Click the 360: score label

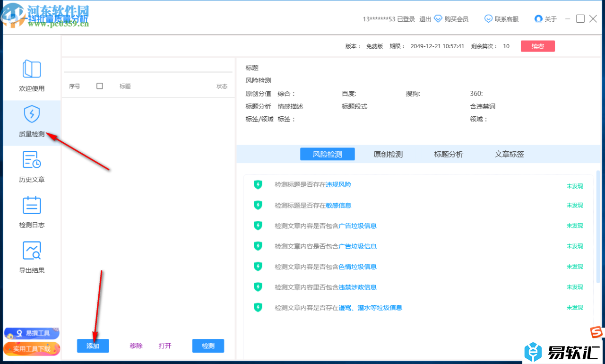[x=476, y=94]
